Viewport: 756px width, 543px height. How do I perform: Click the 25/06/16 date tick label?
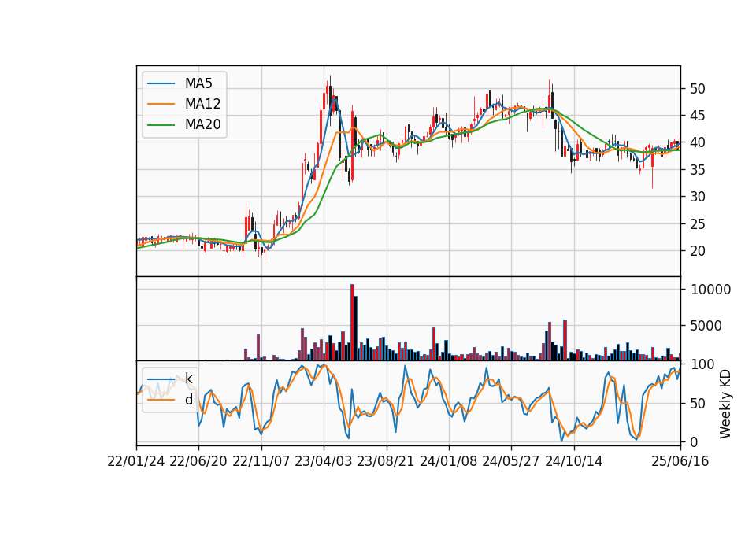[680, 461]
